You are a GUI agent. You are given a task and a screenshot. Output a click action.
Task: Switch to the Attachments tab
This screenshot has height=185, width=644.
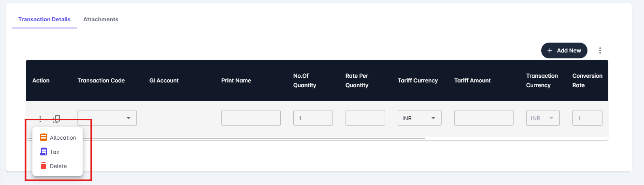click(101, 19)
